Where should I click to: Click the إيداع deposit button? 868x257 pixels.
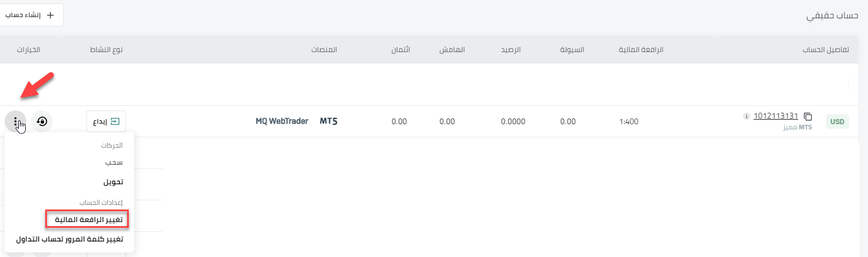106,121
